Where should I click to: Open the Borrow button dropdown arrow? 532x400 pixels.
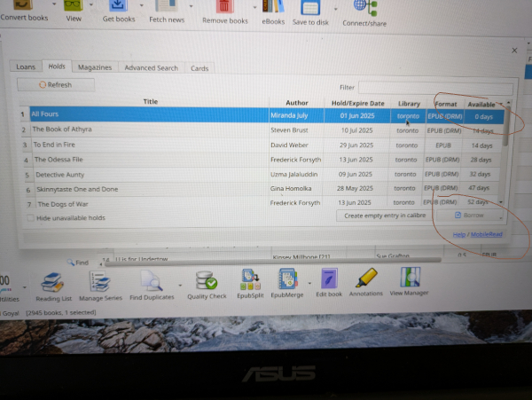[501, 218]
